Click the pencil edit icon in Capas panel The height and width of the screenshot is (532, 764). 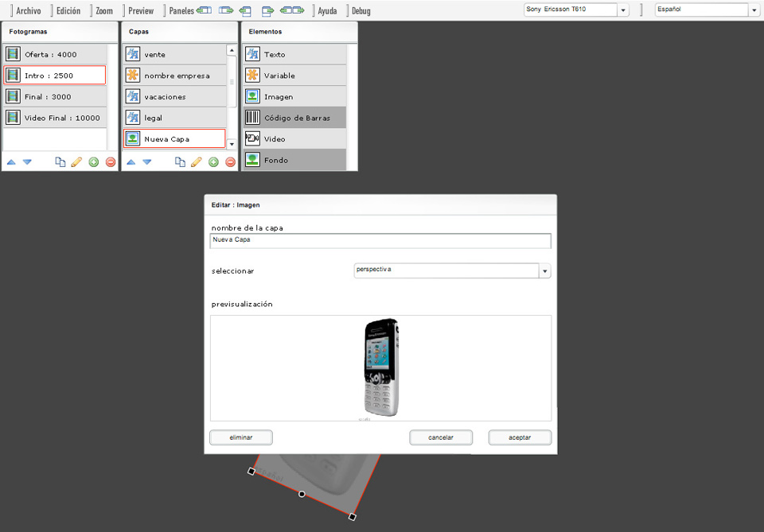(x=197, y=162)
